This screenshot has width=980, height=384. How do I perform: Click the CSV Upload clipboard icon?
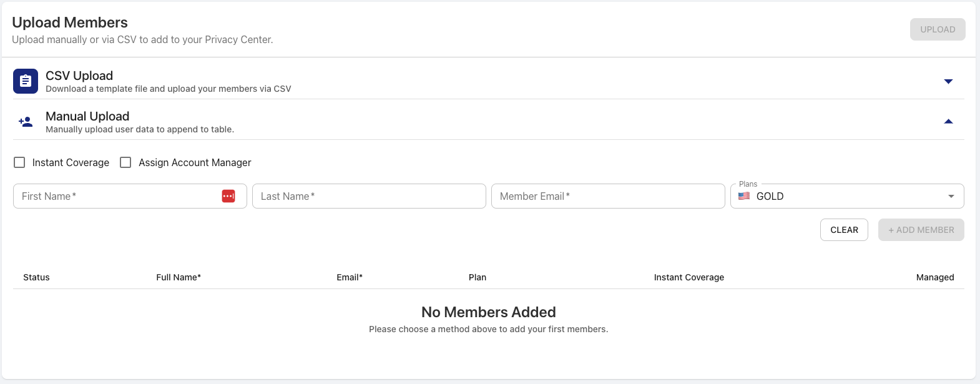pos(26,81)
